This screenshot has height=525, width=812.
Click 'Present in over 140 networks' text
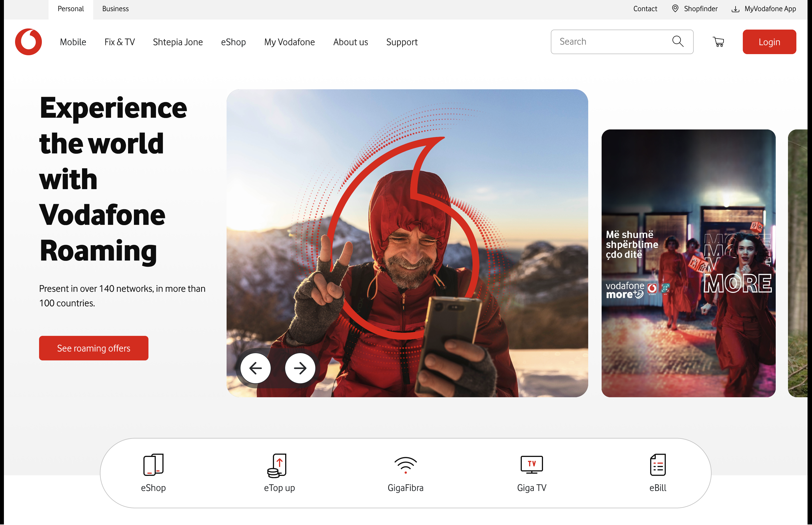tap(122, 296)
